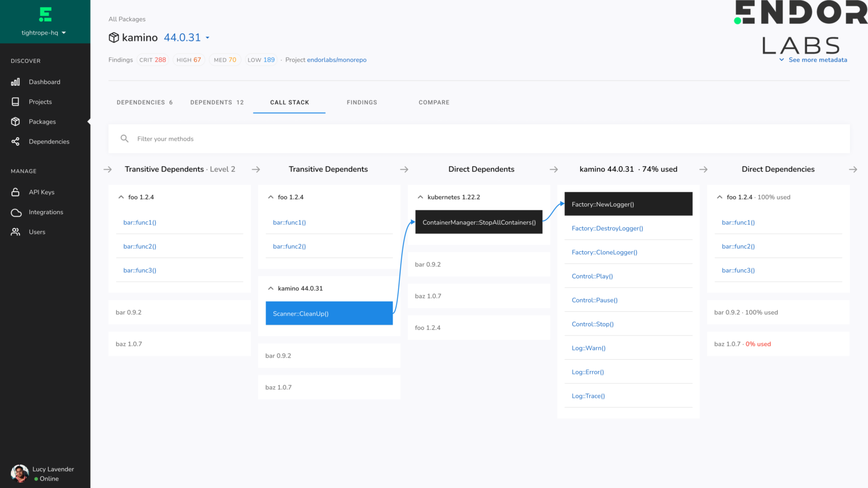
Task: Select the Projects sidebar icon
Action: tap(40, 101)
